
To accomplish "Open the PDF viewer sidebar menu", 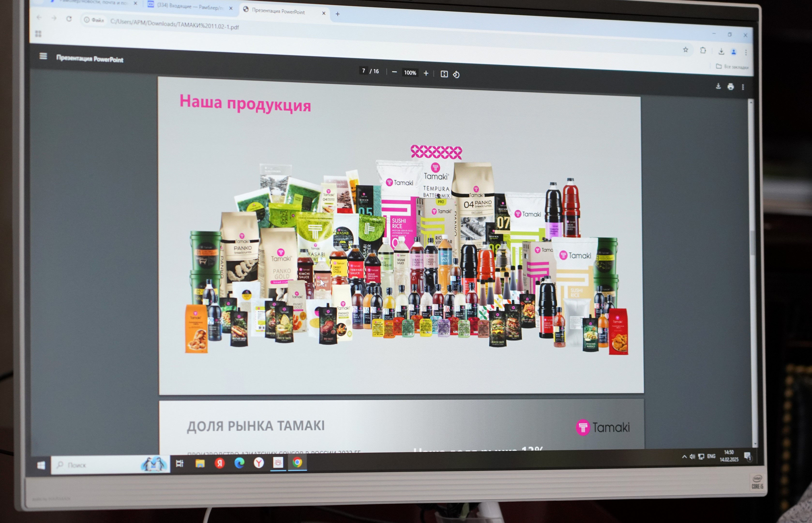I will pos(43,56).
